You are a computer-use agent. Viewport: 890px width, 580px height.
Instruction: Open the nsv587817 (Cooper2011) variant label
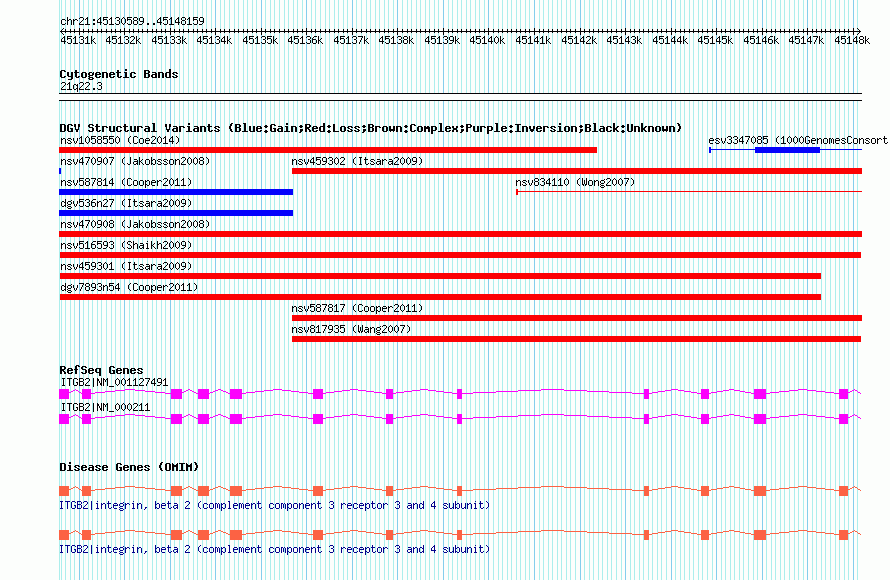point(357,308)
